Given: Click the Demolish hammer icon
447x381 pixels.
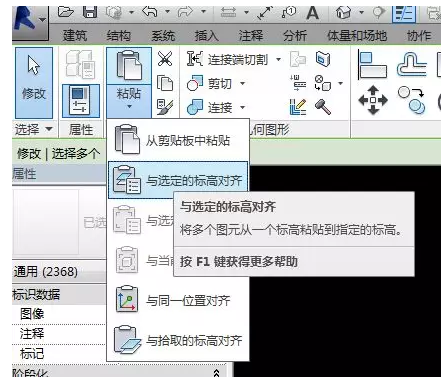Looking at the screenshot, I should point(323,107).
